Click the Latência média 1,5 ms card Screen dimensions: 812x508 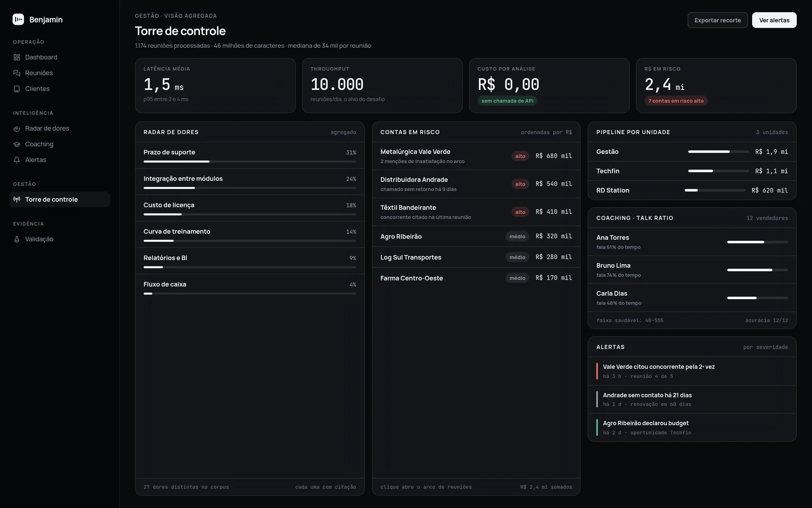click(215, 85)
